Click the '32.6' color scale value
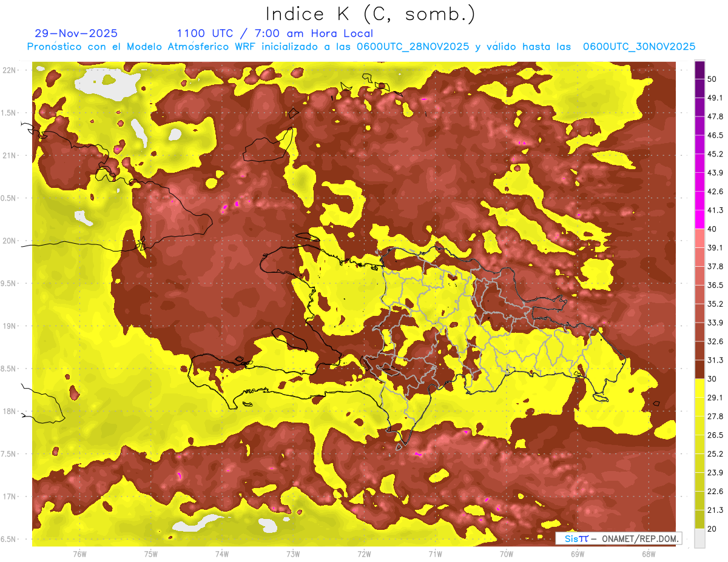Image resolution: width=728 pixels, height=562 pixels. pos(715,341)
